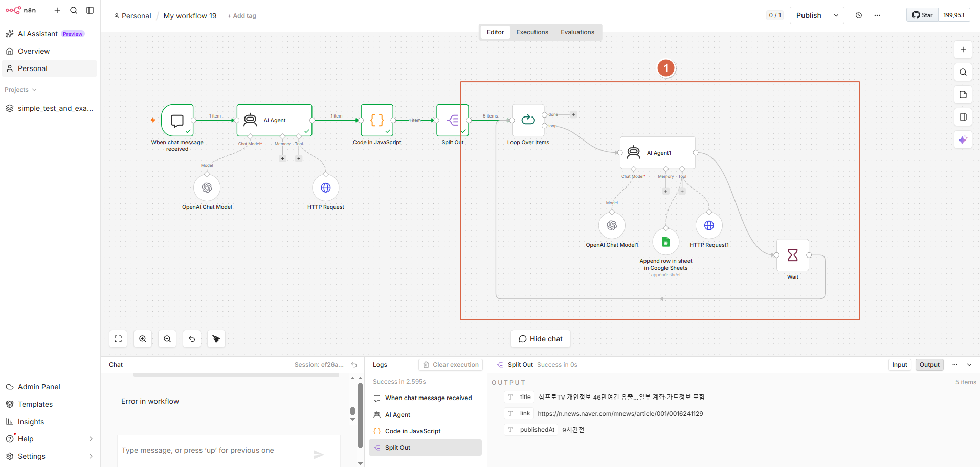This screenshot has width=980, height=467.
Task: Fit workflow to view icon
Action: click(x=118, y=339)
